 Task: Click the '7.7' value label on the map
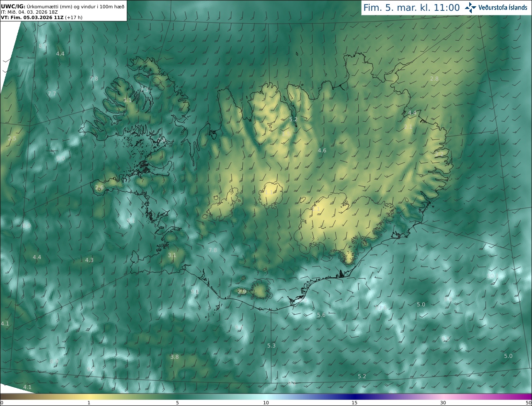[x=52, y=94]
